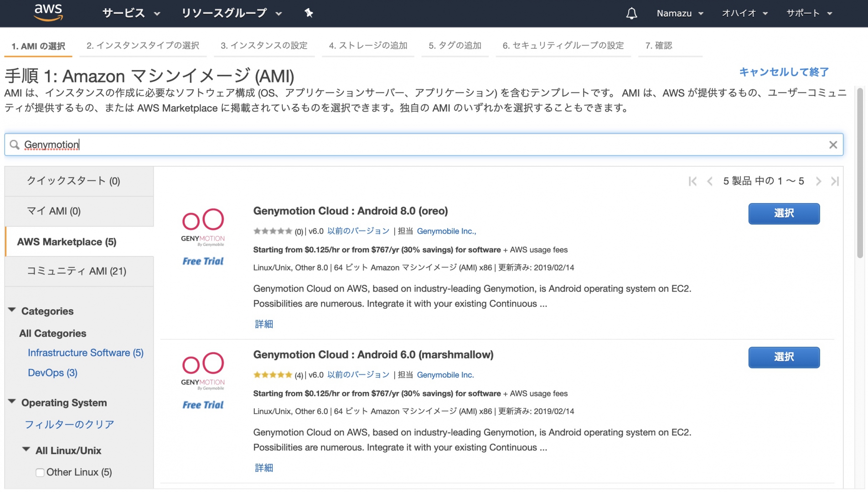Check the Other Linux filter checkbox
This screenshot has height=492, width=868.
click(x=40, y=472)
